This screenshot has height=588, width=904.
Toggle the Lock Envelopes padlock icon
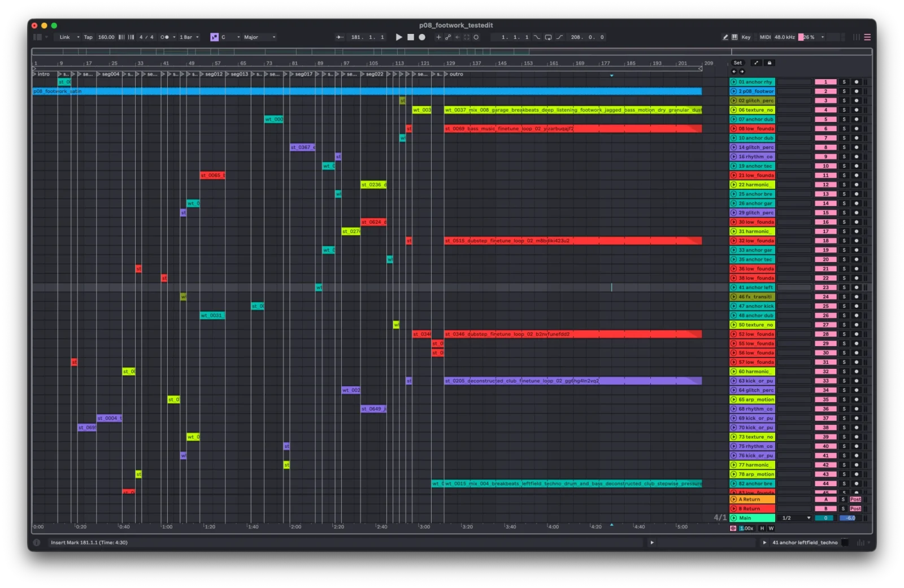[x=769, y=63]
